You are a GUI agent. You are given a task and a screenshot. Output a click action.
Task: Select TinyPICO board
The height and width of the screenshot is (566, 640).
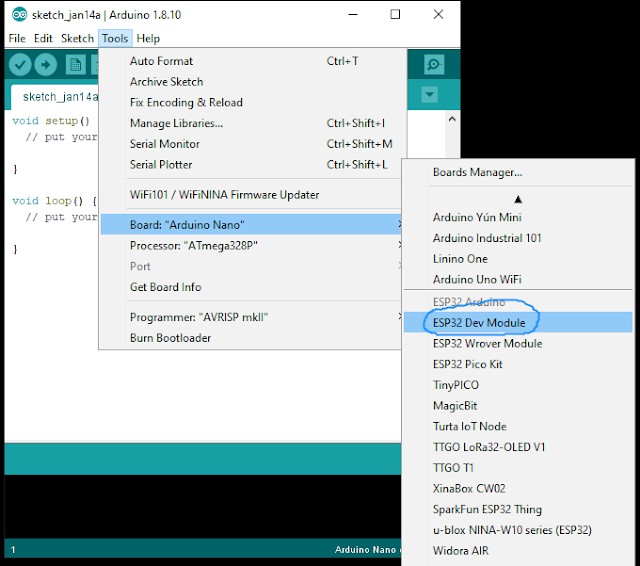pos(518,385)
